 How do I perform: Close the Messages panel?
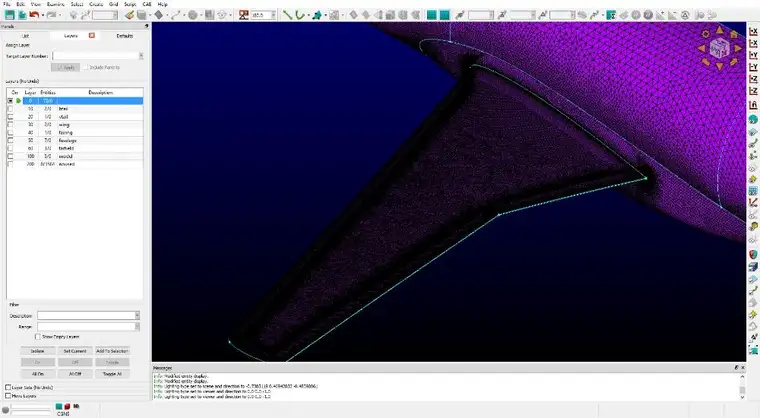click(743, 368)
